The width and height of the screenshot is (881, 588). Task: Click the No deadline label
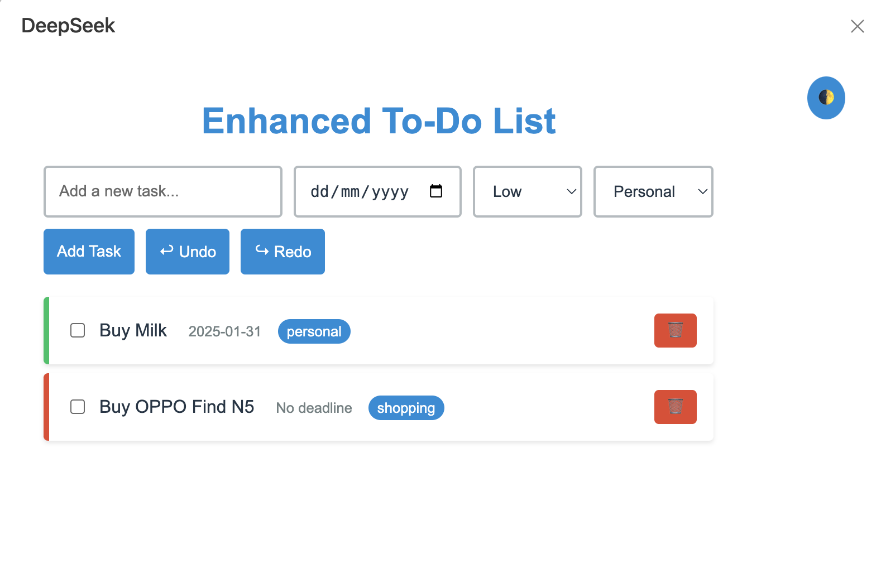tap(314, 408)
